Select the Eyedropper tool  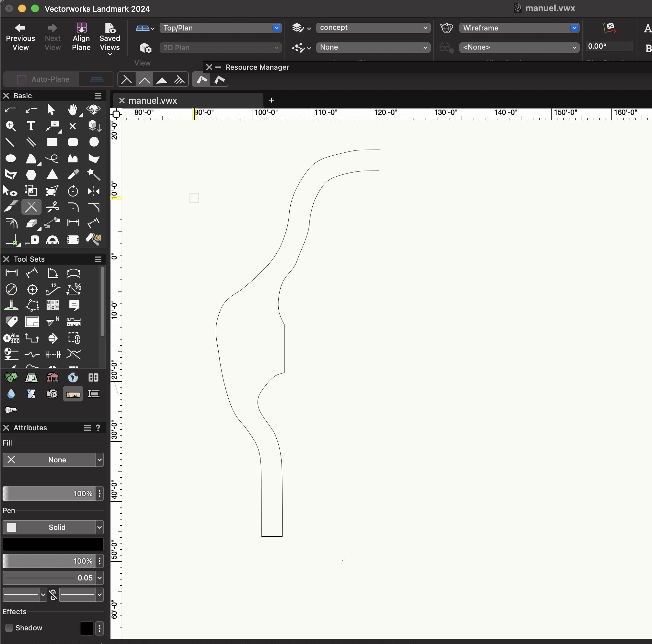point(73,175)
